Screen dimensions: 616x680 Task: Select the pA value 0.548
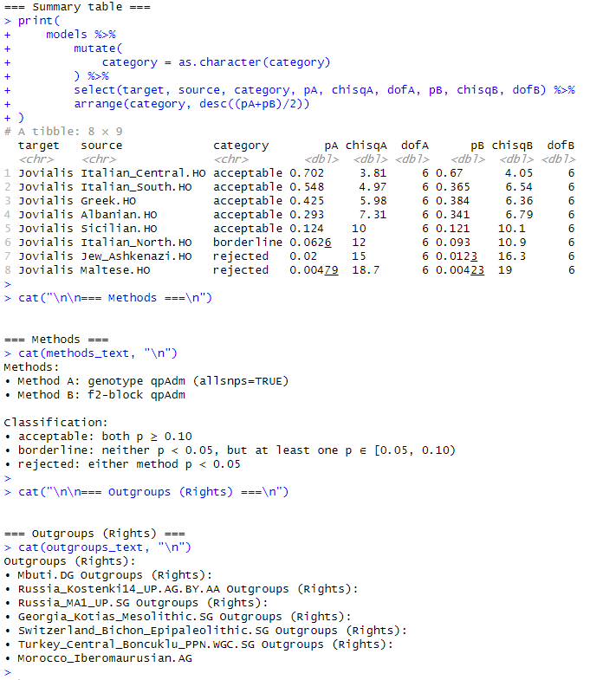pyautogui.click(x=307, y=187)
